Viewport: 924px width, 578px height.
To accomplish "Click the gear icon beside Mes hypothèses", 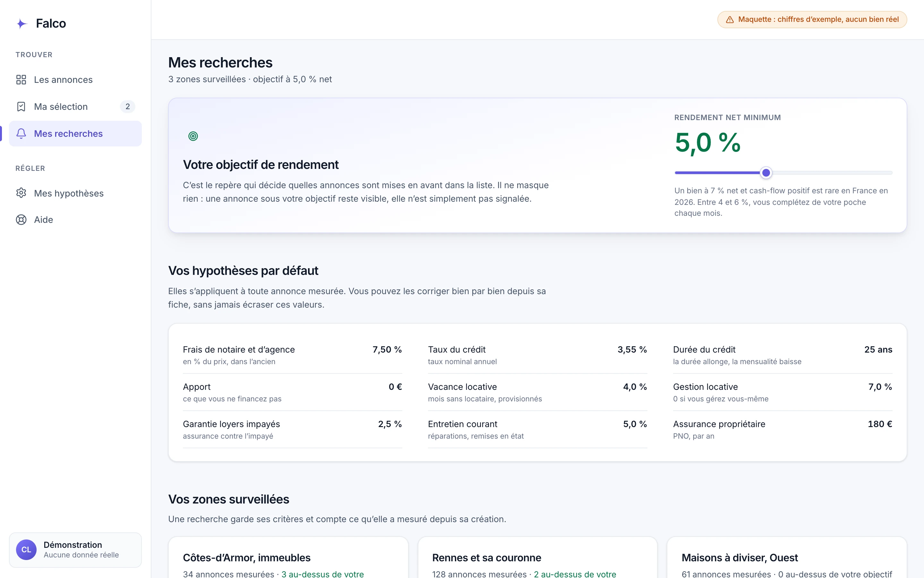I will pos(21,193).
